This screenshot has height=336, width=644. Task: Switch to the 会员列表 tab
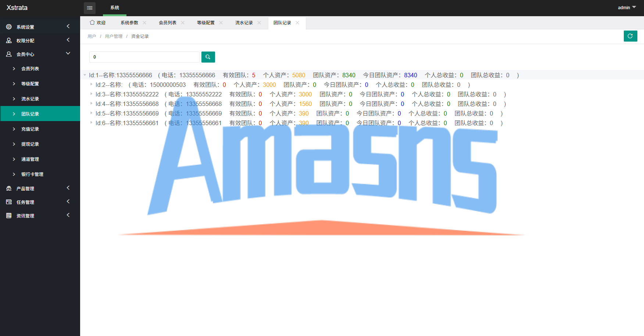(168, 23)
